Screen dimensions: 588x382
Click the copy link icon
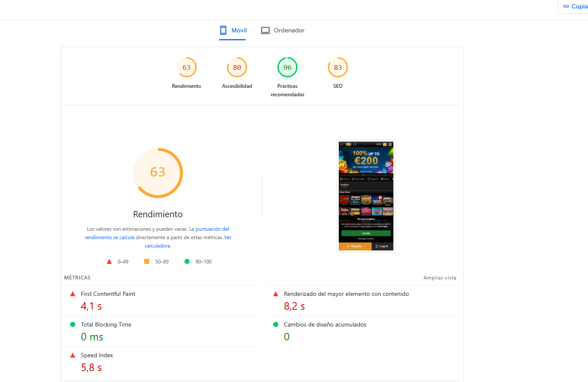pyautogui.click(x=566, y=6)
